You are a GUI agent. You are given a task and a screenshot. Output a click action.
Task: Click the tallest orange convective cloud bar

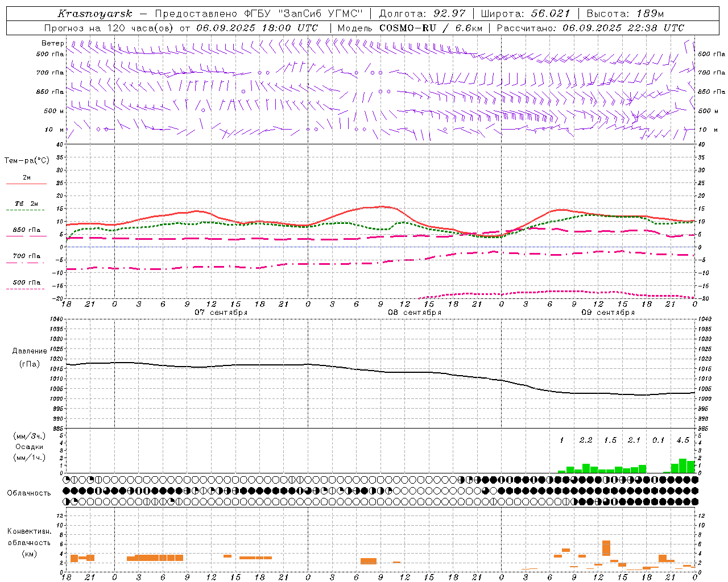tap(606, 548)
